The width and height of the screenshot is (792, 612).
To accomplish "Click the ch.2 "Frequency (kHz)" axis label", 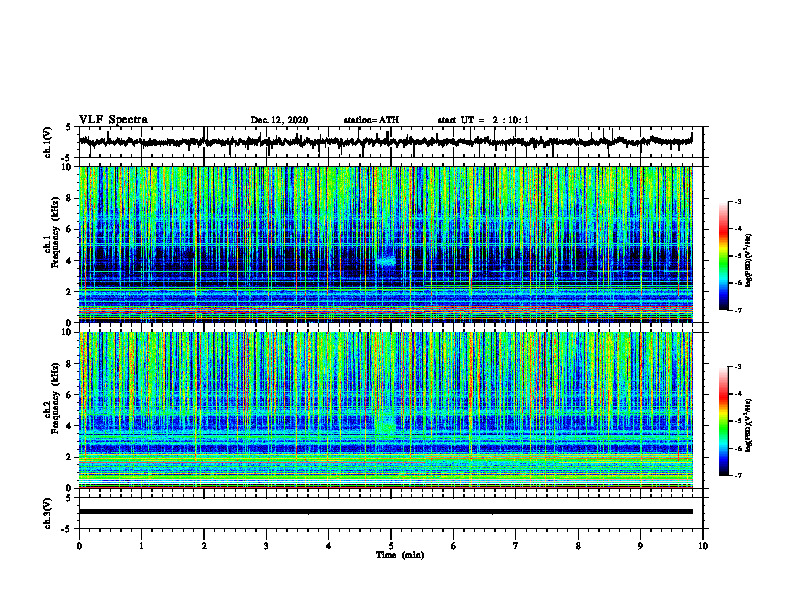I will pos(55,398).
